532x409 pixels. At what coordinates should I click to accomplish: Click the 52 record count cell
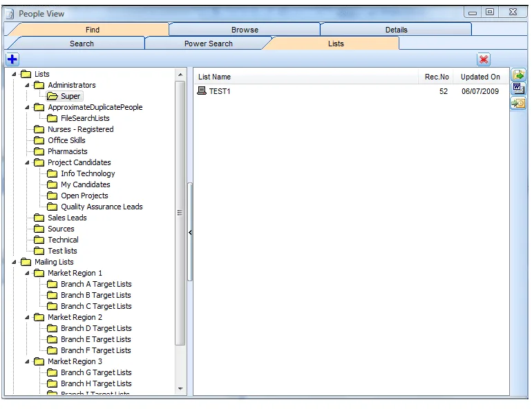tap(443, 91)
